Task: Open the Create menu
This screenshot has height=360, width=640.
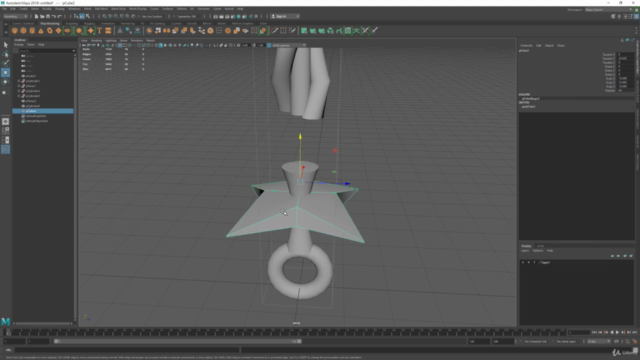Action: [x=23, y=9]
